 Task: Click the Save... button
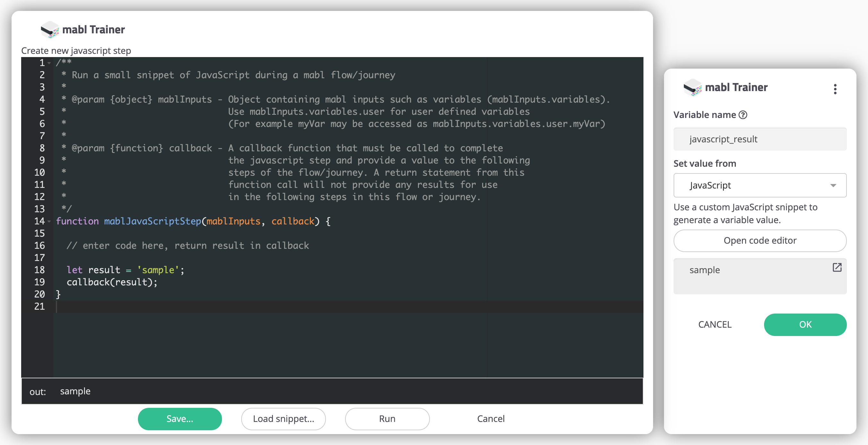pyautogui.click(x=180, y=419)
